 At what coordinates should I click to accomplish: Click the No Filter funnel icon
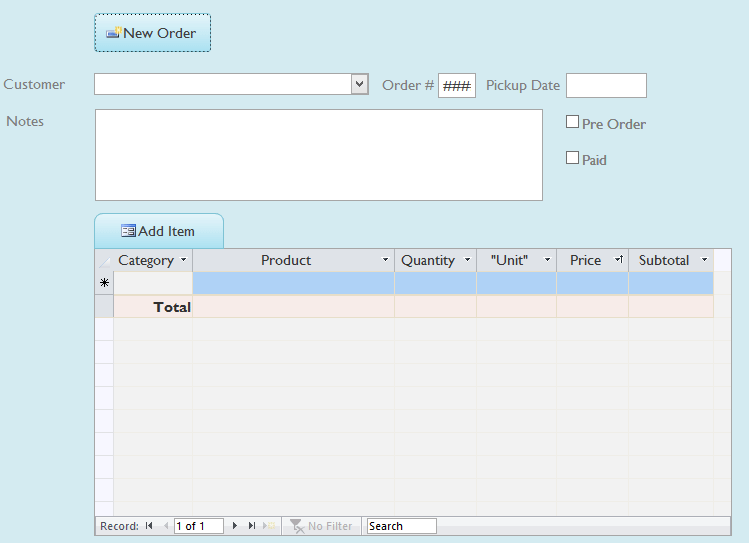(x=297, y=526)
